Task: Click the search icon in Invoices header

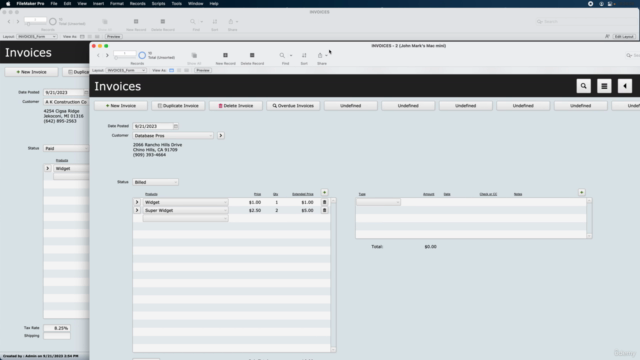Action: tap(583, 86)
